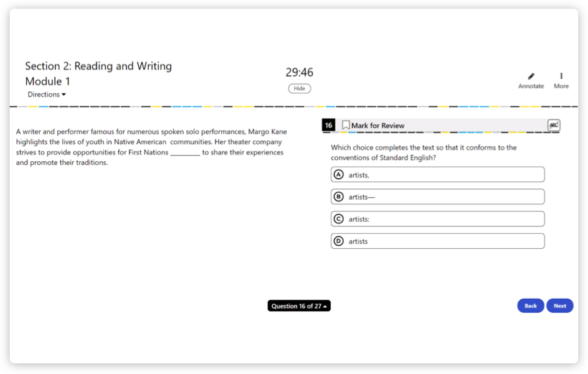Screen dimensions: 588x374
Task: Open the More options three-dot icon
Action: [x=561, y=77]
